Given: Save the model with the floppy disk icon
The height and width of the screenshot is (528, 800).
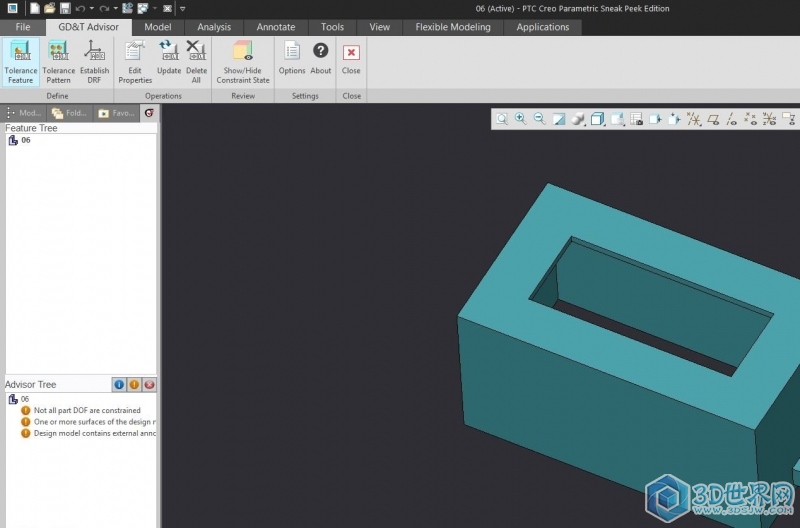Looking at the screenshot, I should (65, 8).
